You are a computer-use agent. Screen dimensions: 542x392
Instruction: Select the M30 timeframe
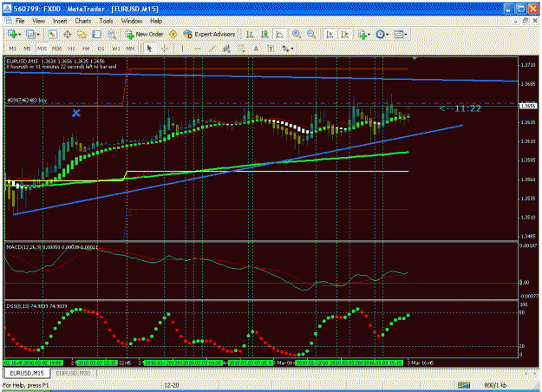point(56,49)
